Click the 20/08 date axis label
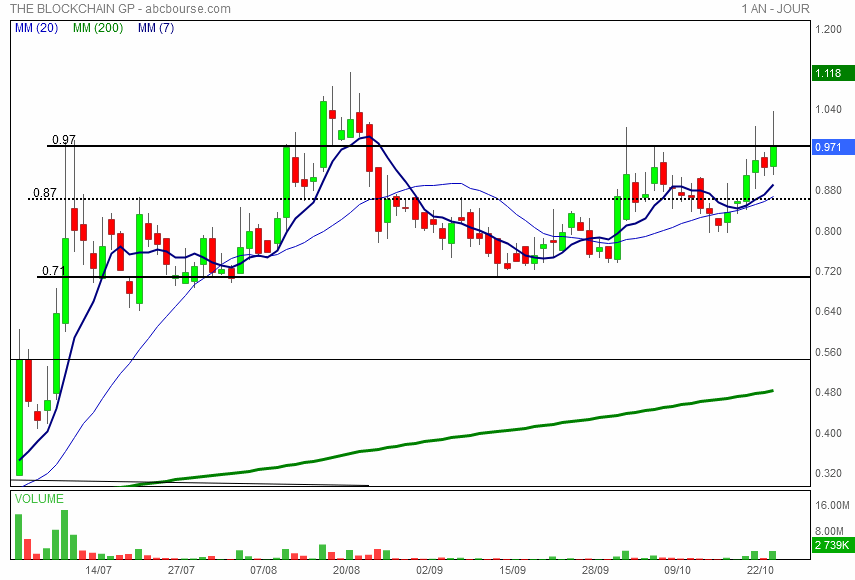 coord(346,570)
